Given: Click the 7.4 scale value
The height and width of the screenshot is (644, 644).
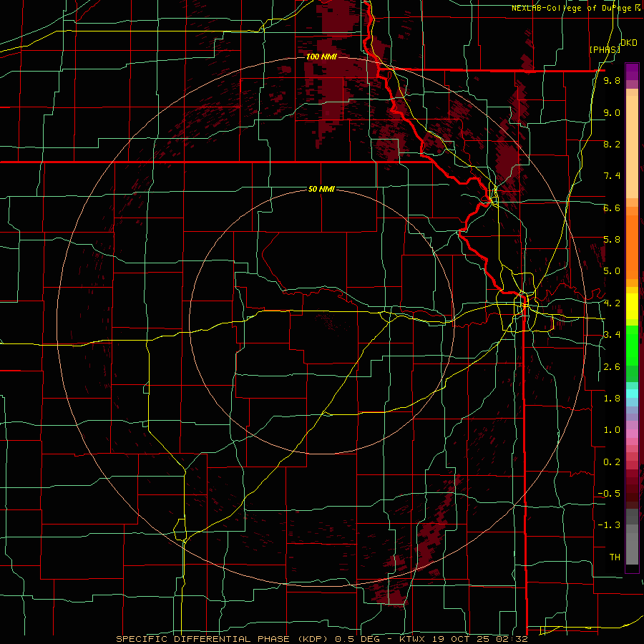Looking at the screenshot, I should click(612, 176).
